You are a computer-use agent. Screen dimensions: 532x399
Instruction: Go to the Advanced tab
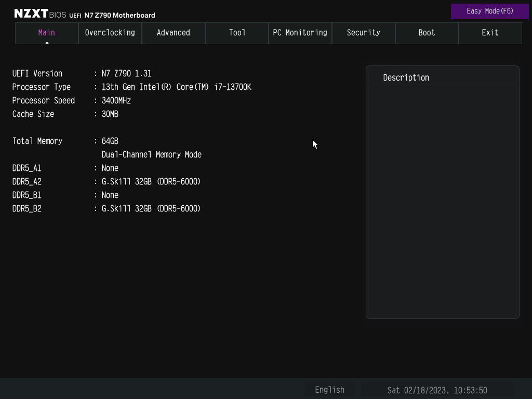pos(174,33)
